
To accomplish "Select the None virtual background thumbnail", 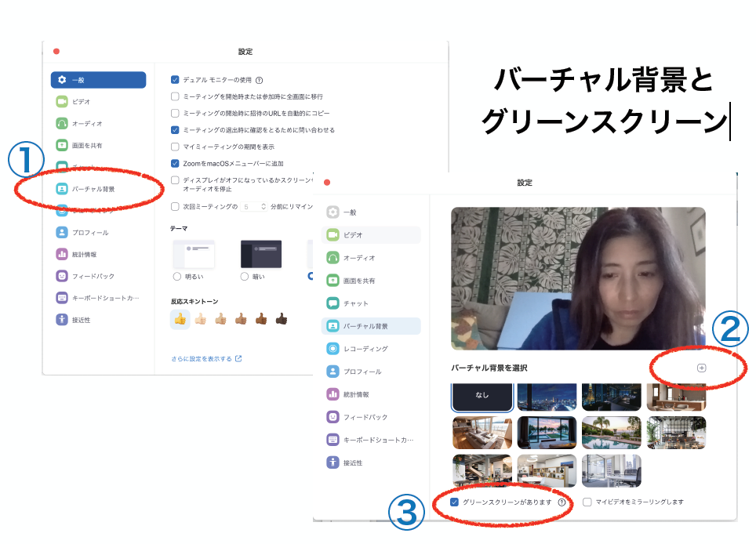I will pyautogui.click(x=482, y=397).
